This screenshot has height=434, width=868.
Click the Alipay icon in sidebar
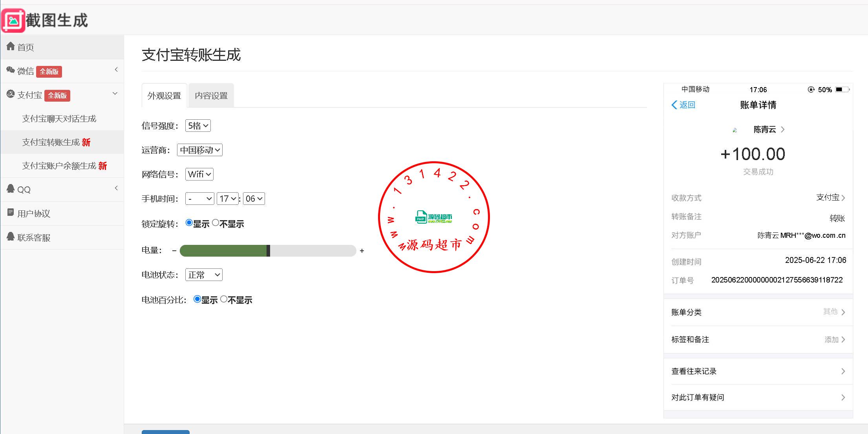coord(11,94)
